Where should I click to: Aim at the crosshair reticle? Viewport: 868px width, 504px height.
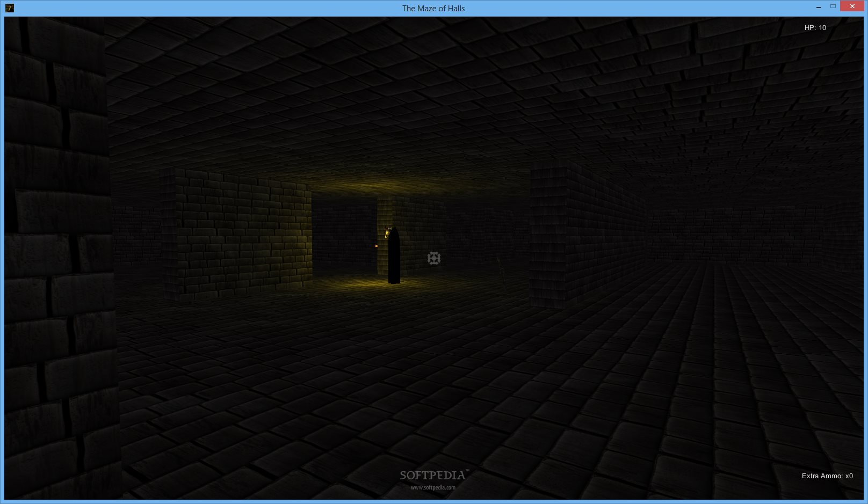click(x=434, y=258)
